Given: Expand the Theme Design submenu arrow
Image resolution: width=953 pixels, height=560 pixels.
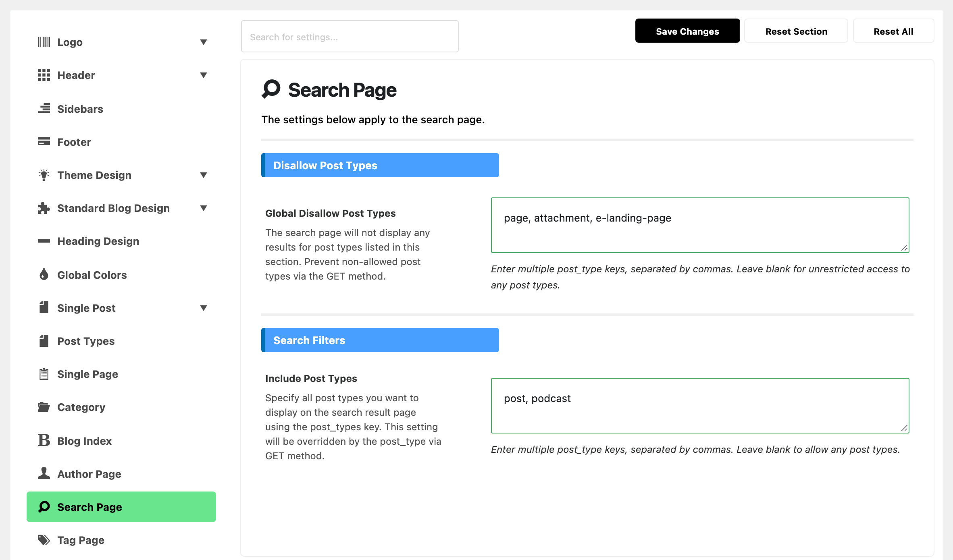Looking at the screenshot, I should click(x=204, y=175).
